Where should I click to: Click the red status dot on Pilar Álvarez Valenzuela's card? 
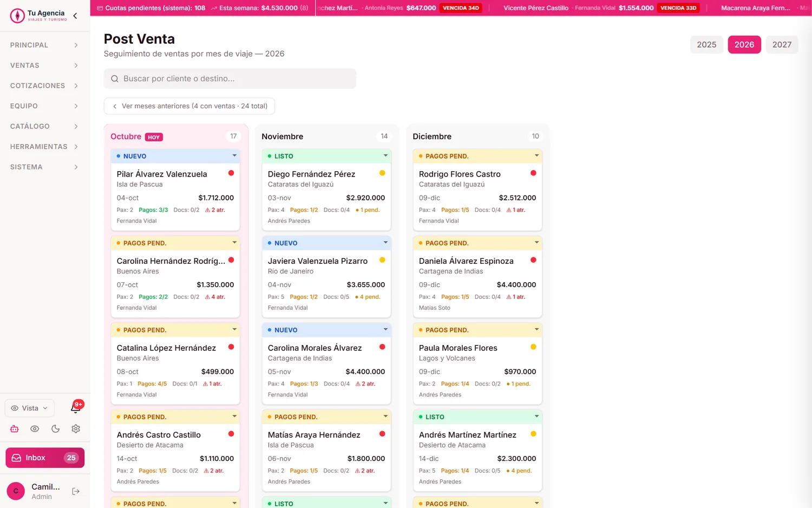(x=231, y=173)
